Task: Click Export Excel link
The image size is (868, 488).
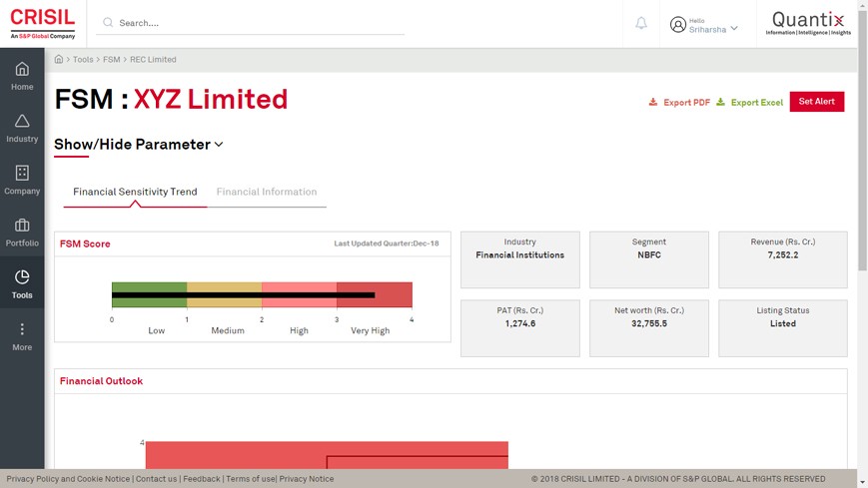Action: (749, 103)
